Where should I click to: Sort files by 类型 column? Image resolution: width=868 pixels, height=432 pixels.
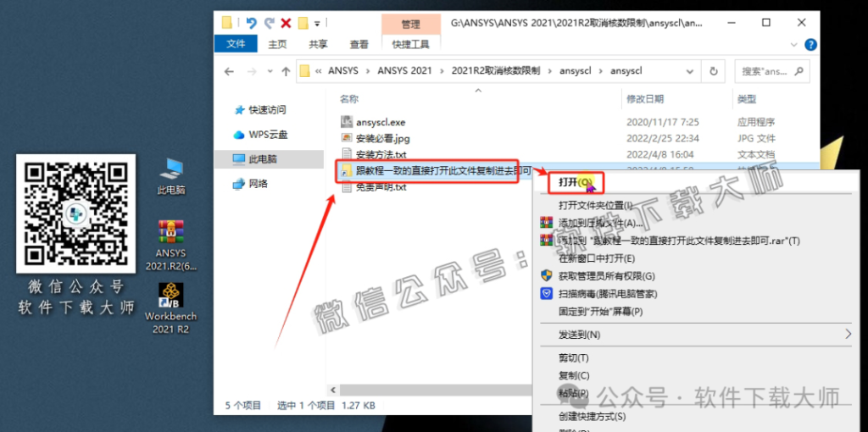click(x=747, y=99)
